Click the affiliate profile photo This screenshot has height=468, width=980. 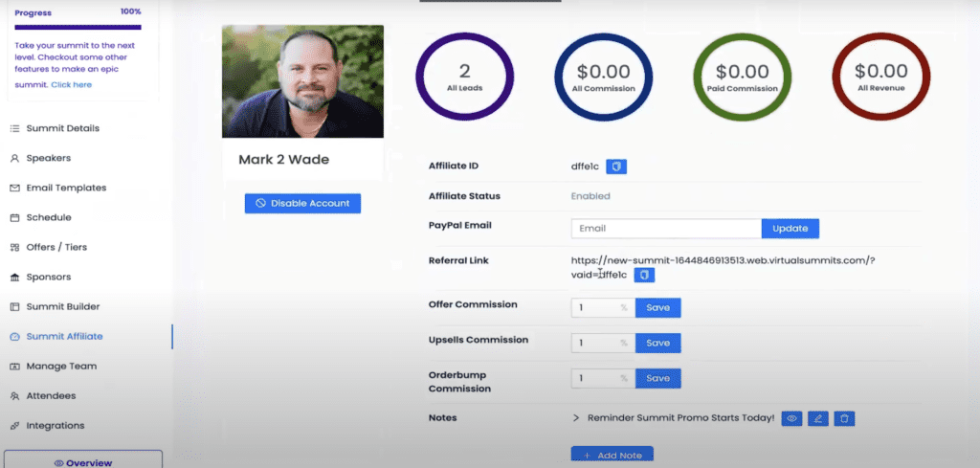[302, 81]
